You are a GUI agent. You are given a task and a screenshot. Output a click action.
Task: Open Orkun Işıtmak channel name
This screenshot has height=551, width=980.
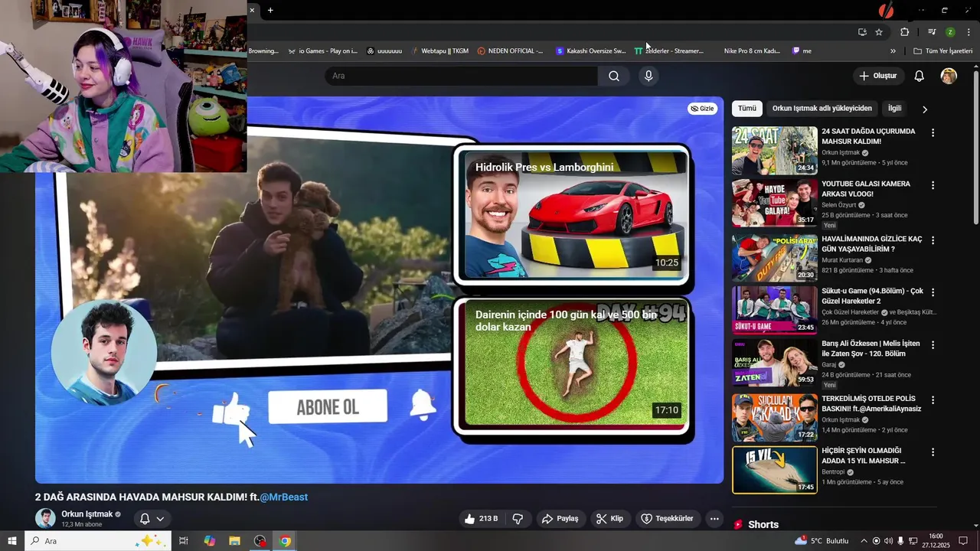click(x=87, y=514)
